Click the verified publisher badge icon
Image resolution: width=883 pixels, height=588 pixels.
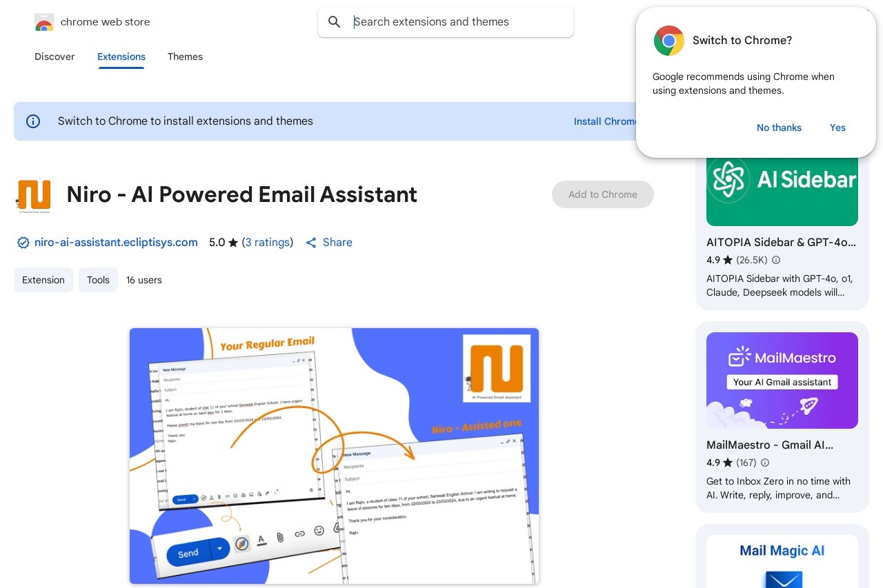pos(23,243)
